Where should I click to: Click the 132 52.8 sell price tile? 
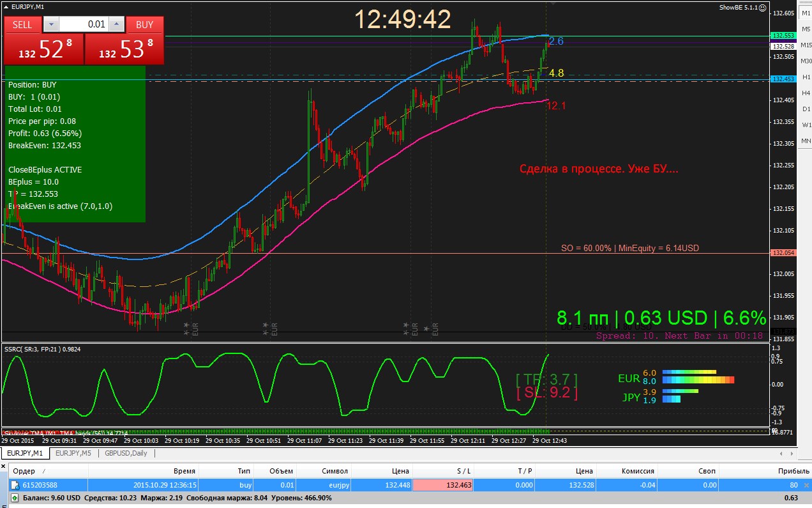(x=43, y=49)
